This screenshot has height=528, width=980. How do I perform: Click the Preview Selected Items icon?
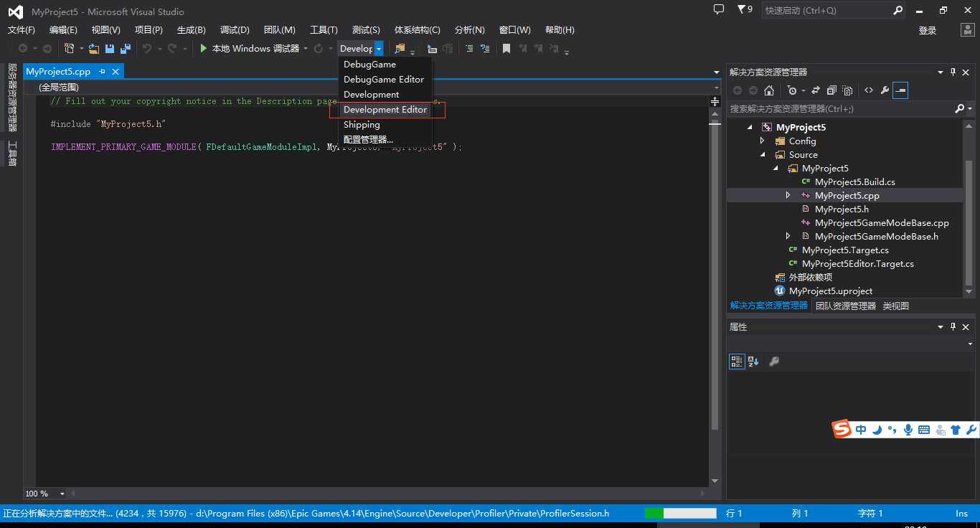(x=900, y=90)
